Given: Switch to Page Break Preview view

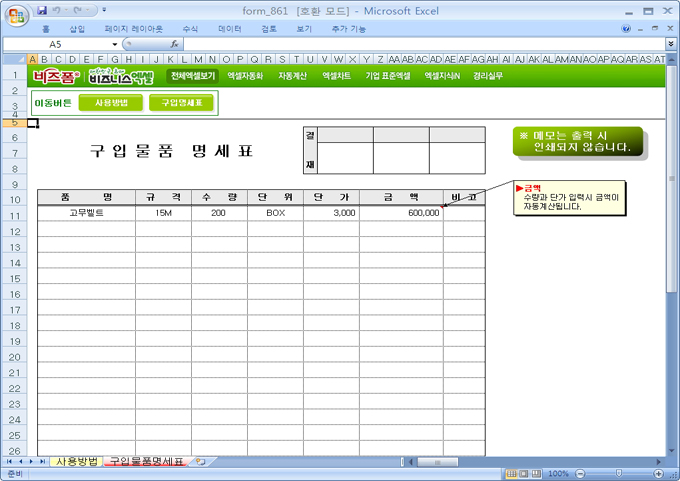Looking at the screenshot, I should 535,473.
